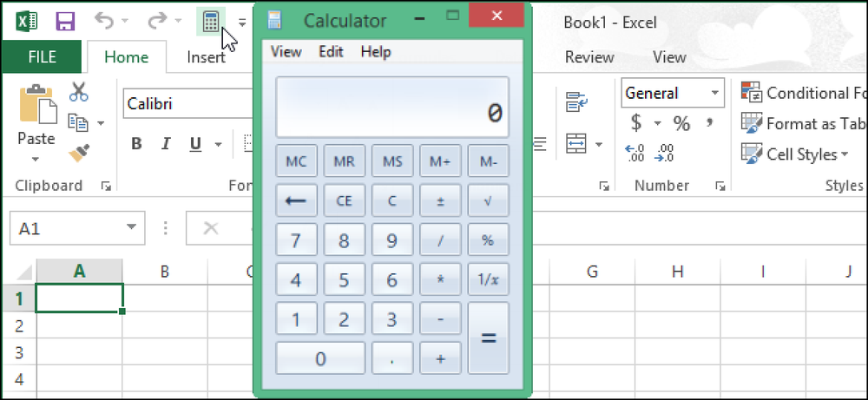Image resolution: width=868 pixels, height=400 pixels.
Task: Open Clipboard pane dialog launcher
Action: (106, 187)
